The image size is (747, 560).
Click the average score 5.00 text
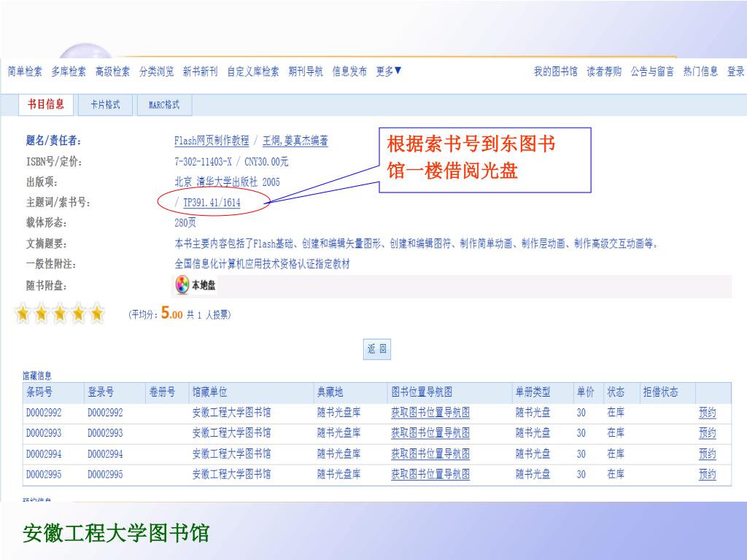click(x=172, y=313)
